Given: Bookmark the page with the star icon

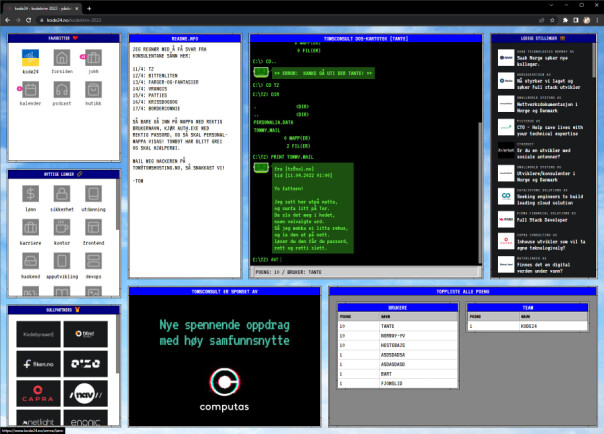Looking at the screenshot, I should pos(552,20).
